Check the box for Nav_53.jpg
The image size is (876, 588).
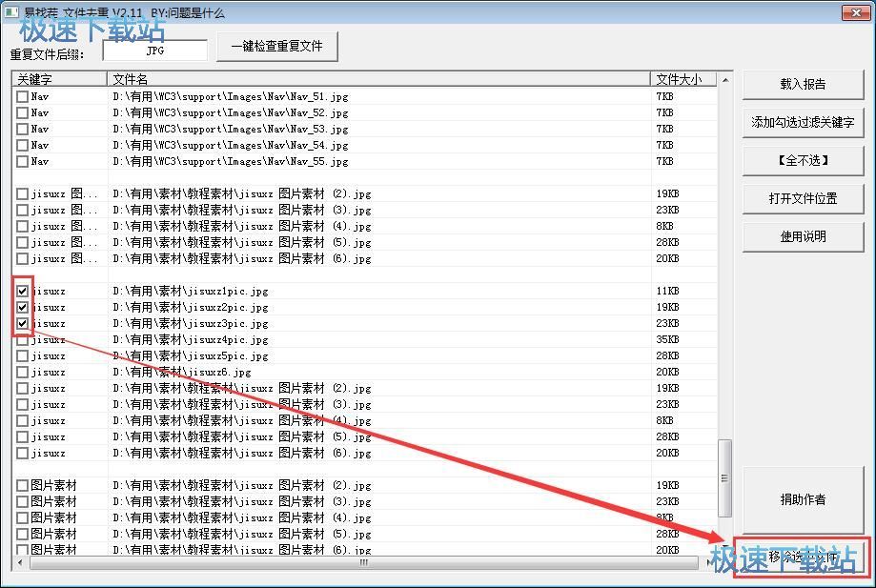[22, 129]
